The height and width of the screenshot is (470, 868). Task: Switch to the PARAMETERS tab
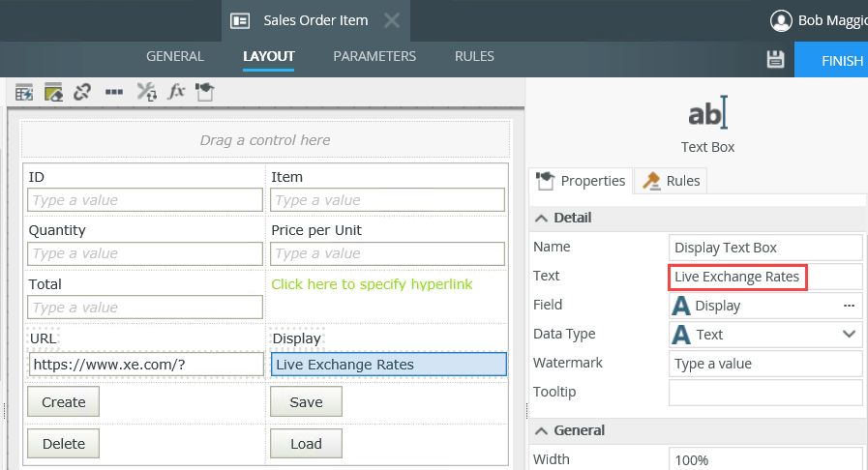(374, 57)
